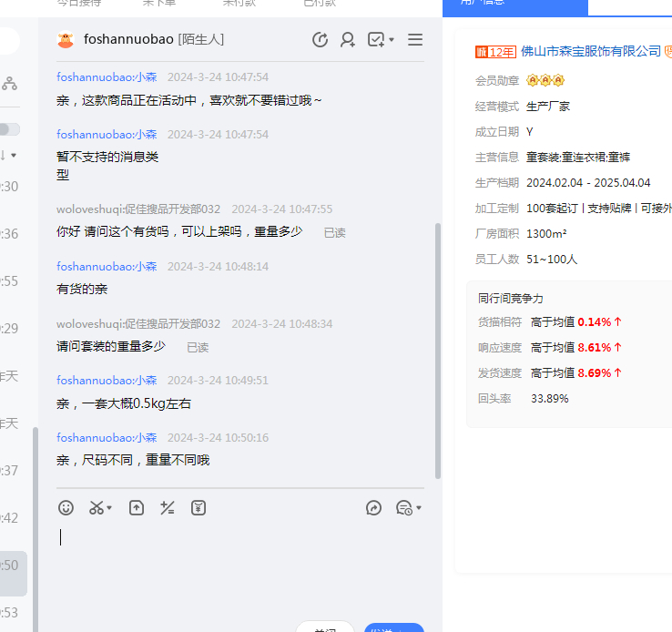Click the add contact icon in header
672x632 pixels.
(348, 40)
